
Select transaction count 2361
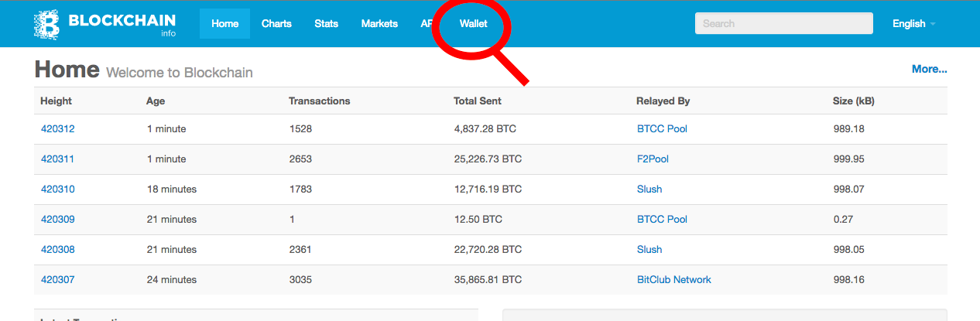[x=300, y=249]
